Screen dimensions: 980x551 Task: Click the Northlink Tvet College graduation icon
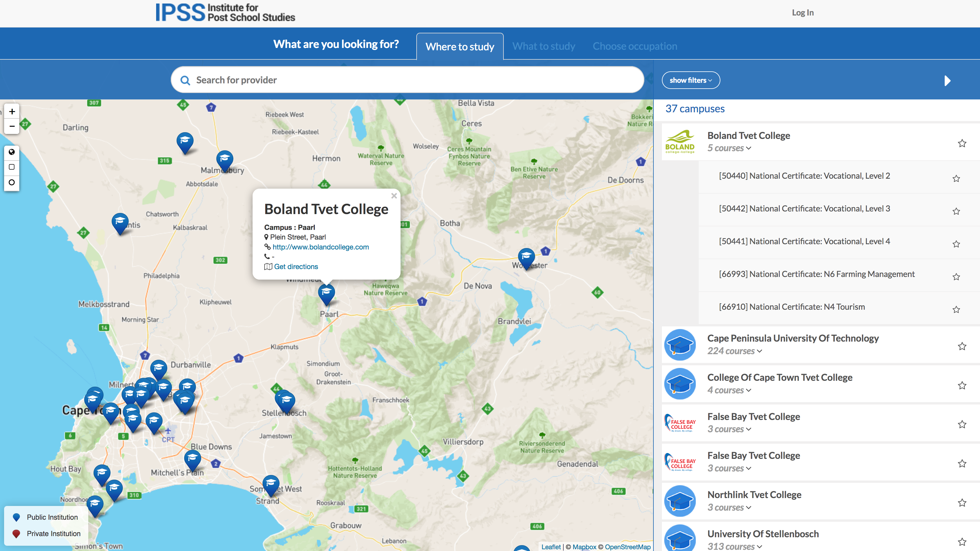[x=680, y=501]
